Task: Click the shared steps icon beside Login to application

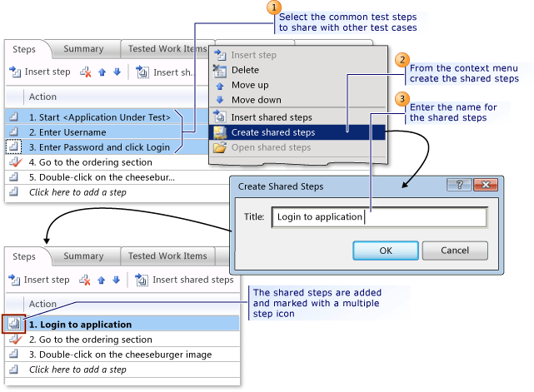Action: point(13,324)
